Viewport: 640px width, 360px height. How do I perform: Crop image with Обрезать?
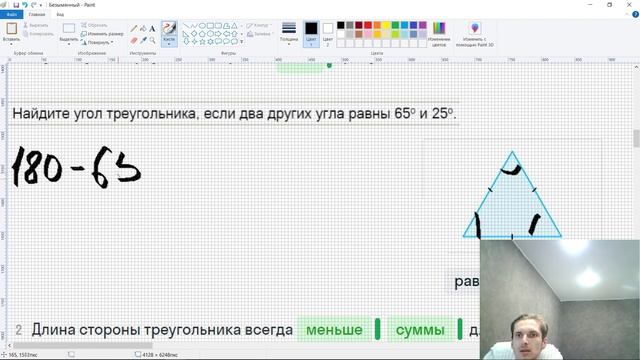click(x=94, y=25)
